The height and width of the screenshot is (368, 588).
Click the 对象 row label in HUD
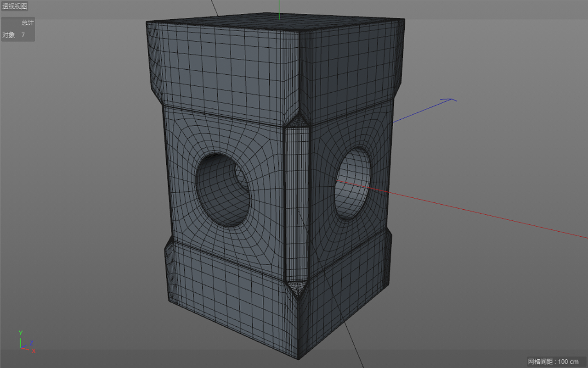9,35
